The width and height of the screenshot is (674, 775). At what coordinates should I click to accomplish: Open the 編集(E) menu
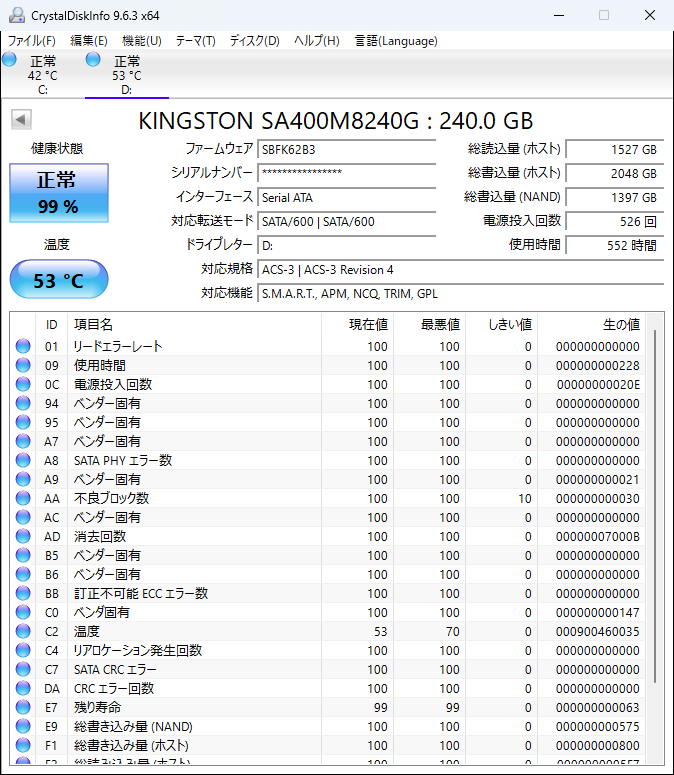[x=88, y=41]
